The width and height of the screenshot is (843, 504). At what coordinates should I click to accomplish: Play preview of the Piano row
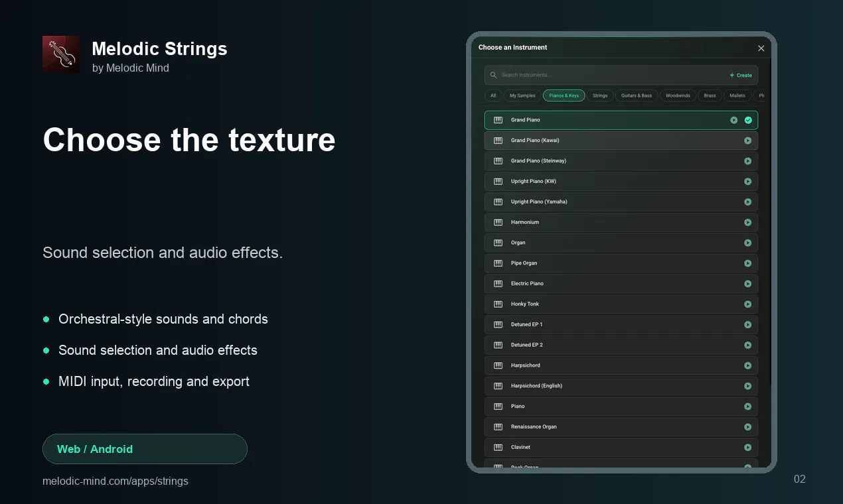(x=747, y=407)
